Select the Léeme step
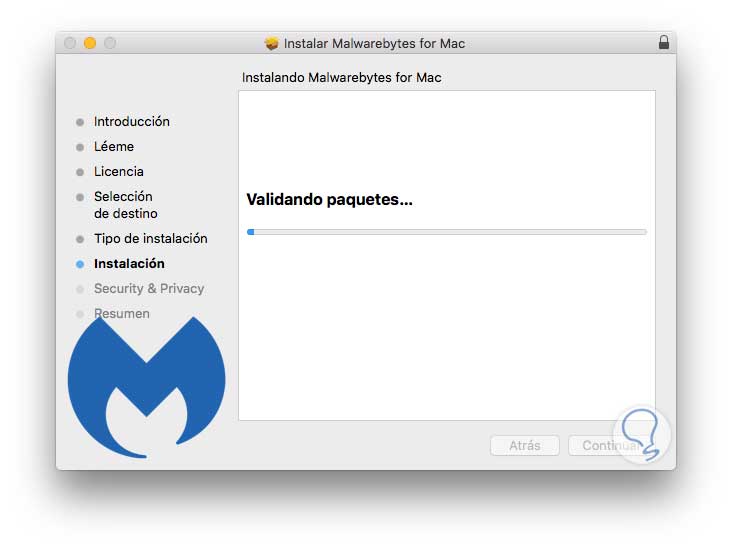Viewport: 732px width, 550px height. 114,147
